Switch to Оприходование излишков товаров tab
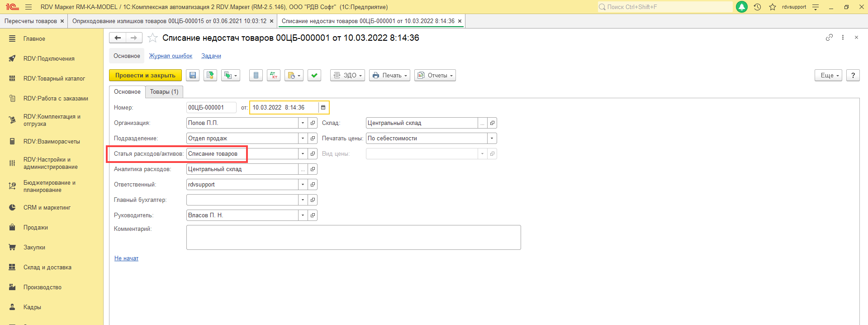Viewport: 868px width, 325px height. [169, 21]
